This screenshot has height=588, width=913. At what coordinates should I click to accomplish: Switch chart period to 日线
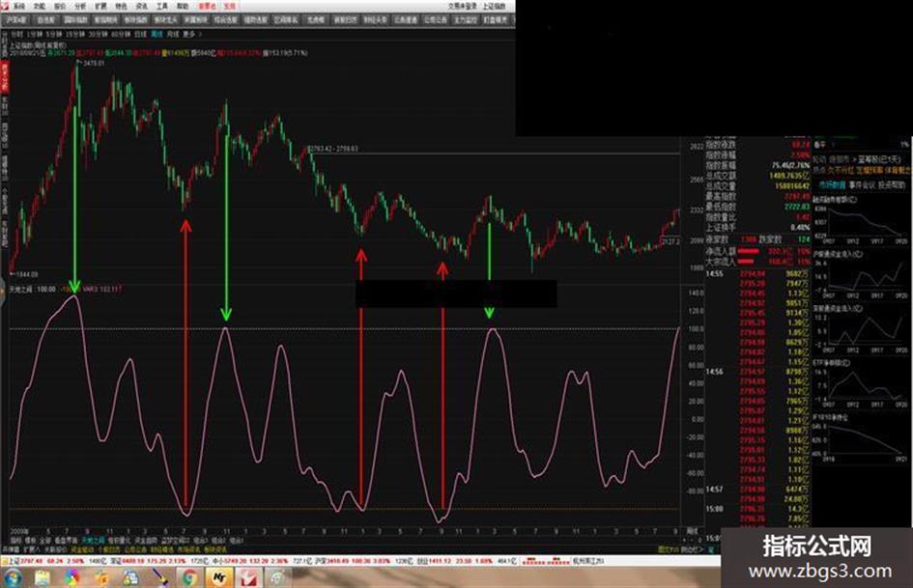coord(141,35)
